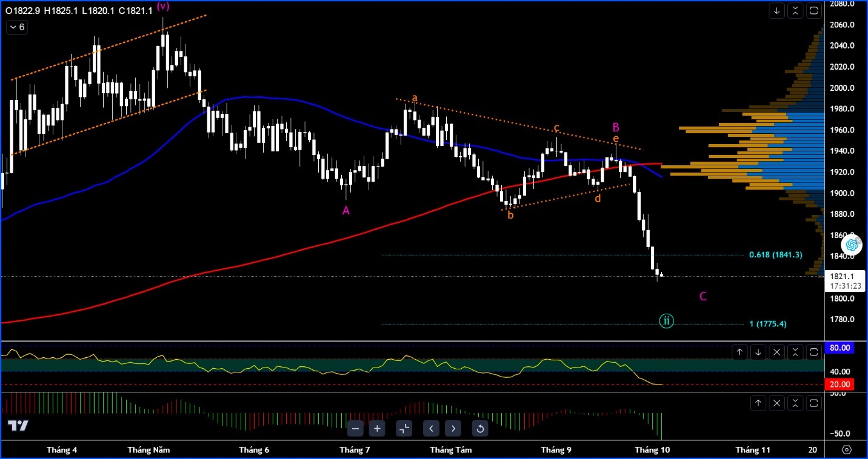Click the Tháng 6 time axis label
Screen dimensions: 868x459
[x=254, y=450]
